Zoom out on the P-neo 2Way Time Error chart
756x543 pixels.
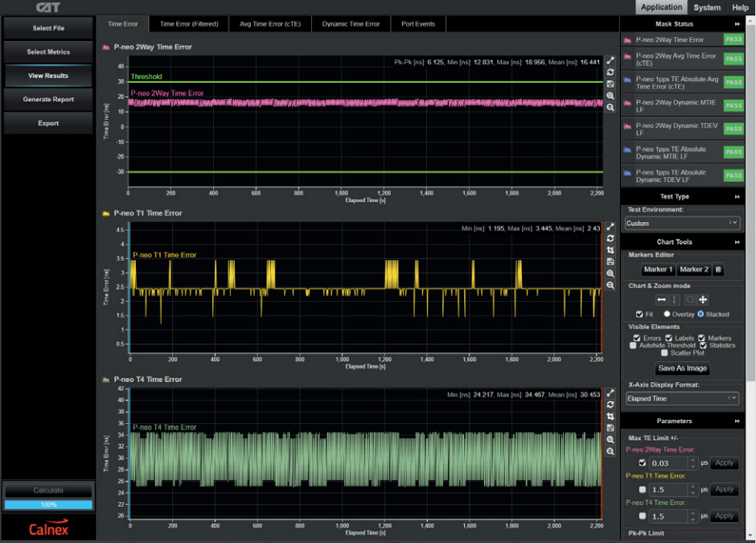pos(610,107)
